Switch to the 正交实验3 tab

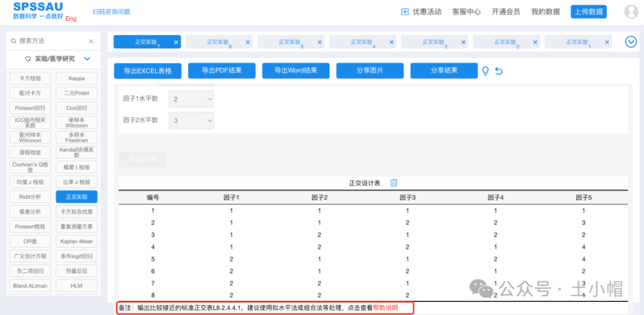pyautogui.click(x=435, y=42)
